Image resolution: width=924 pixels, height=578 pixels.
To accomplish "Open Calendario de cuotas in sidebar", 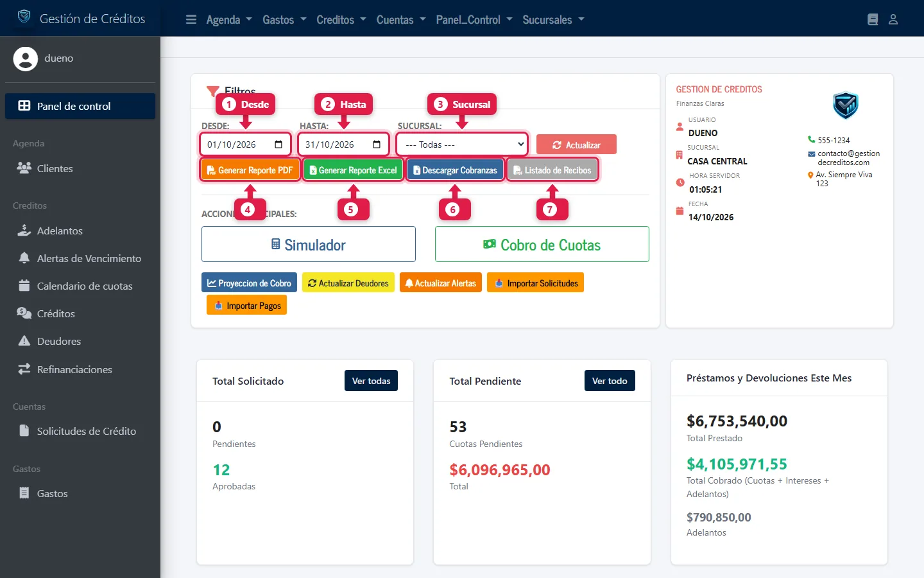I will coord(80,286).
